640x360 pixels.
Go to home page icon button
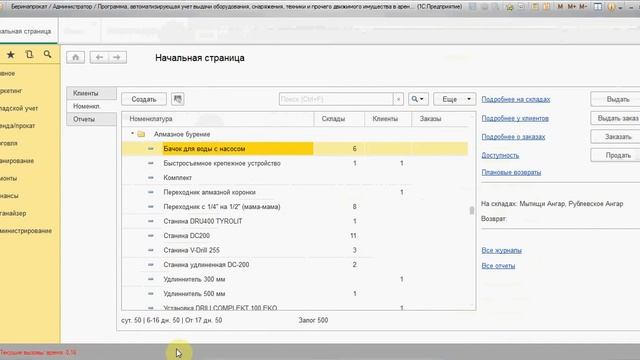click(x=76, y=58)
